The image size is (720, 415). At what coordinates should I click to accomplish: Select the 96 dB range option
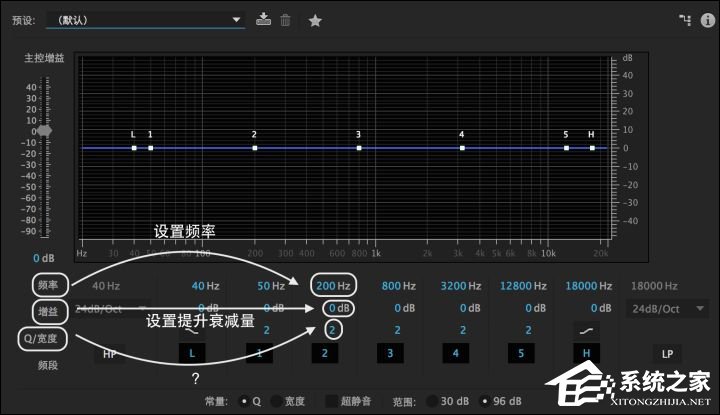(484, 401)
